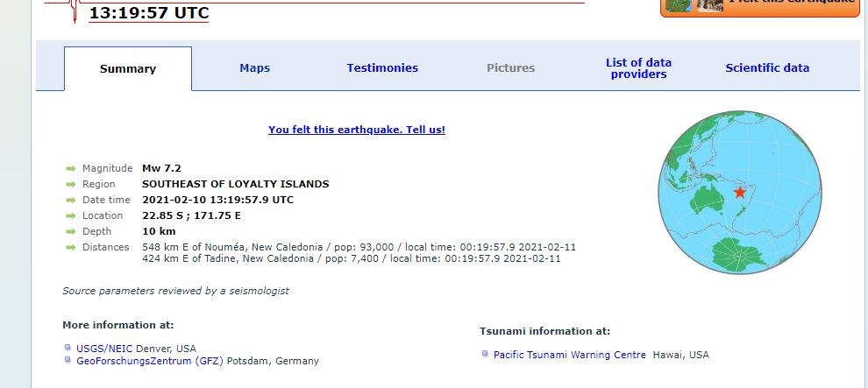Open the Maps tab

click(x=255, y=67)
